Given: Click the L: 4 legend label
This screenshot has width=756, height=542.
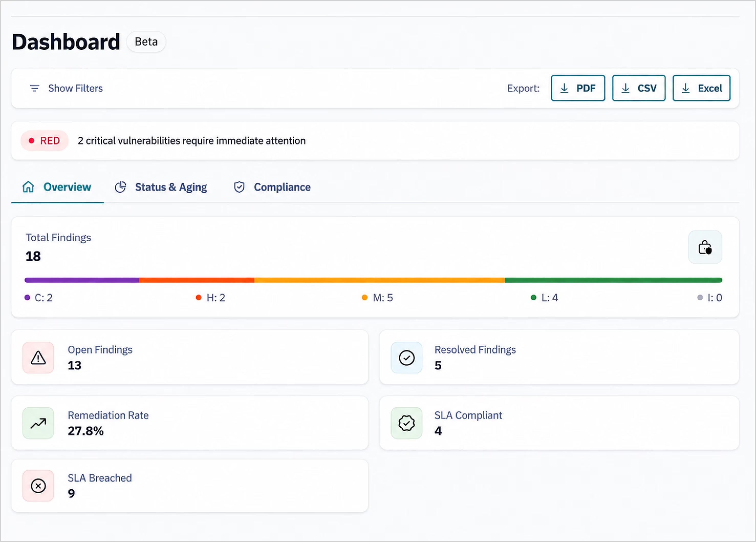Looking at the screenshot, I should tap(550, 298).
